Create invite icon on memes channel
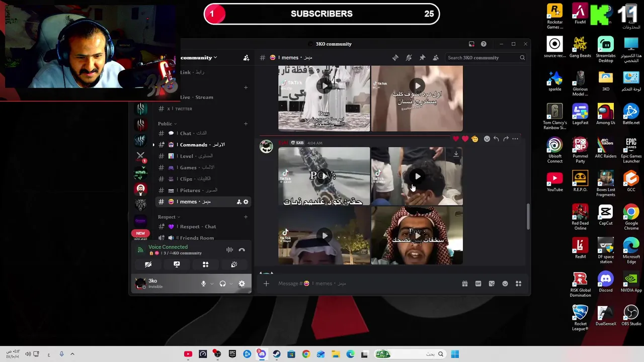644x362 pixels. (238, 202)
